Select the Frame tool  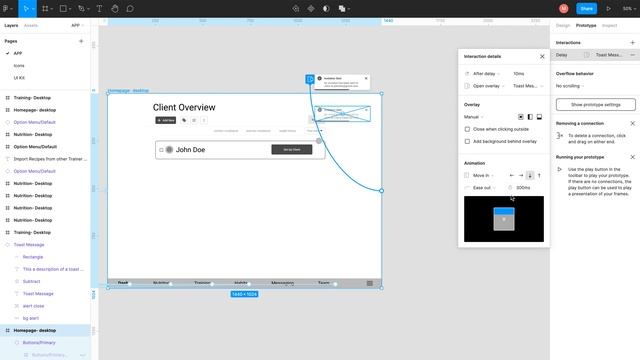click(x=46, y=9)
